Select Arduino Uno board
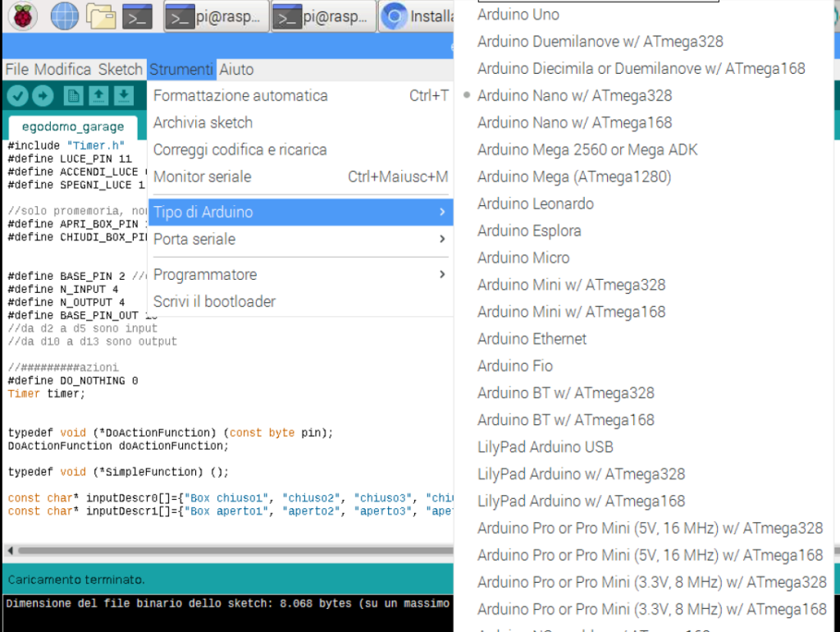 [x=644, y=15]
